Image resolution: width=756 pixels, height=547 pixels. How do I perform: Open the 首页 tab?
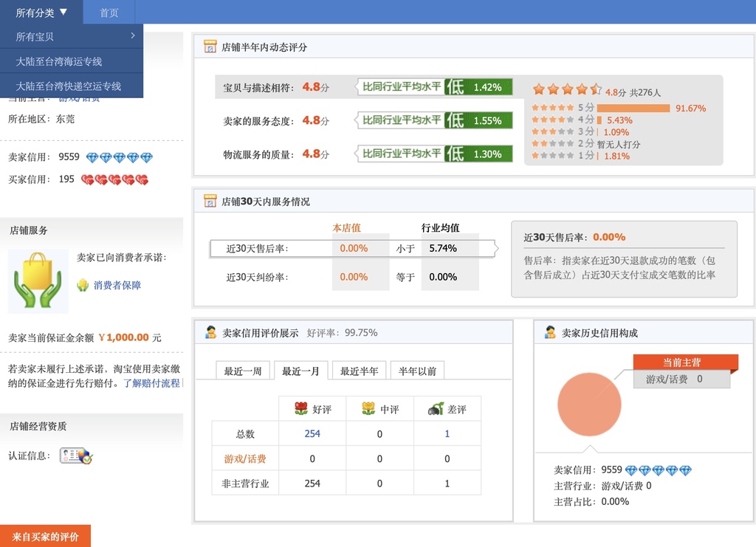point(109,13)
